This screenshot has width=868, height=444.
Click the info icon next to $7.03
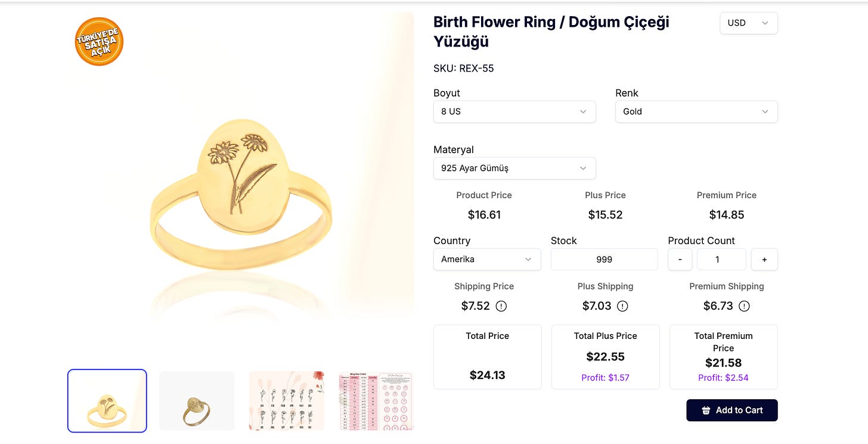(x=622, y=306)
